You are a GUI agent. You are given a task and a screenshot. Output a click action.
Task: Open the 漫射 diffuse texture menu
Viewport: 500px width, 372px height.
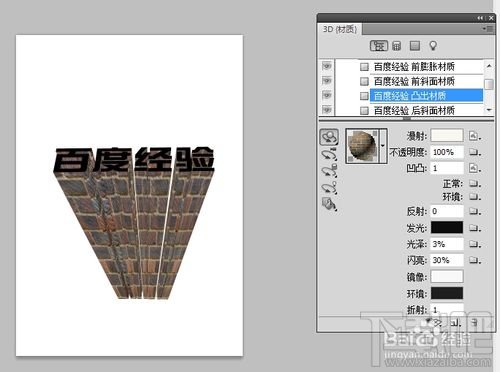point(475,136)
